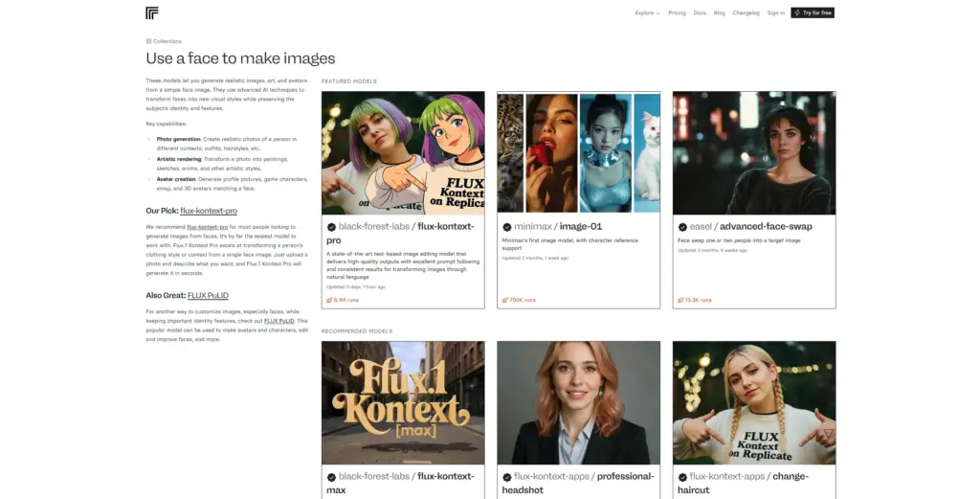Open change-haircut braided woman thumbnail
Viewport: 980px width, 499px height.
(x=754, y=402)
